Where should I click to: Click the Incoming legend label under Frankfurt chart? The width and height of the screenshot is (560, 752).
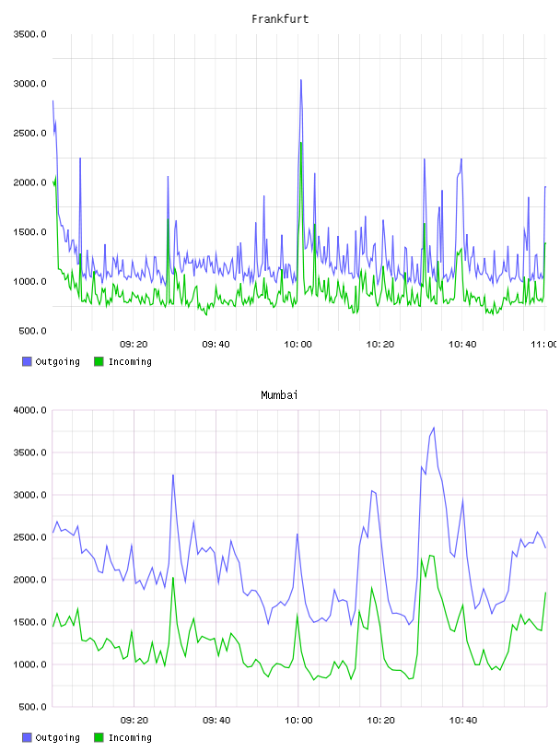pos(130,362)
